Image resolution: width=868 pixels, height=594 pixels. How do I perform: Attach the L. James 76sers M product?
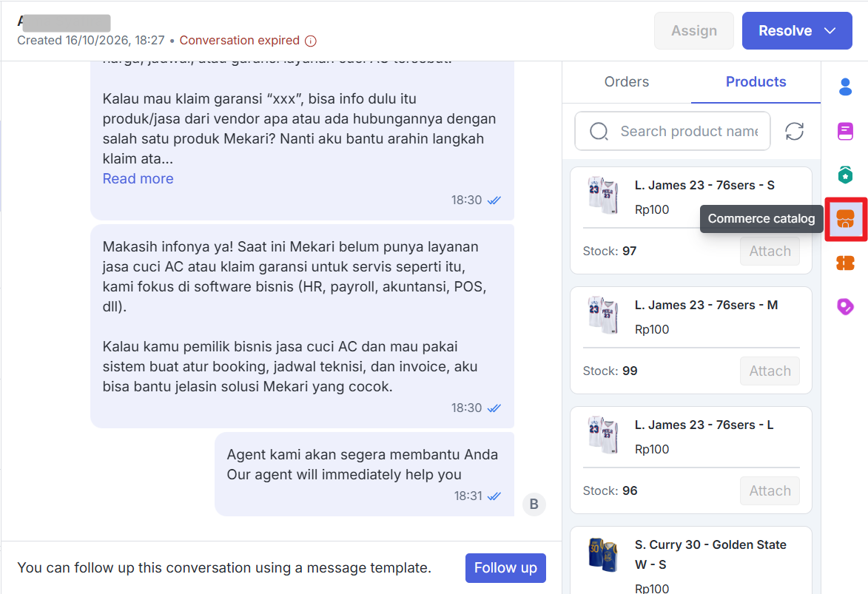pos(770,371)
